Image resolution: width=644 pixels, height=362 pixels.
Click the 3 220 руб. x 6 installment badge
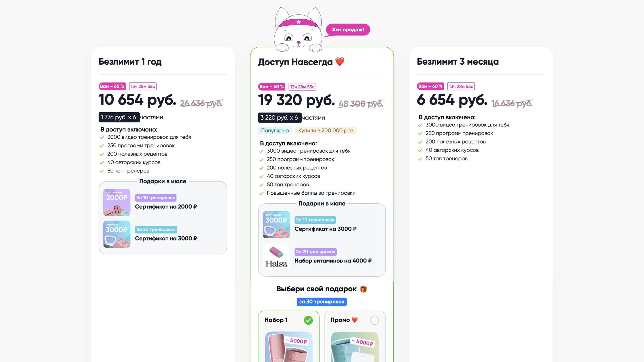pyautogui.click(x=280, y=118)
